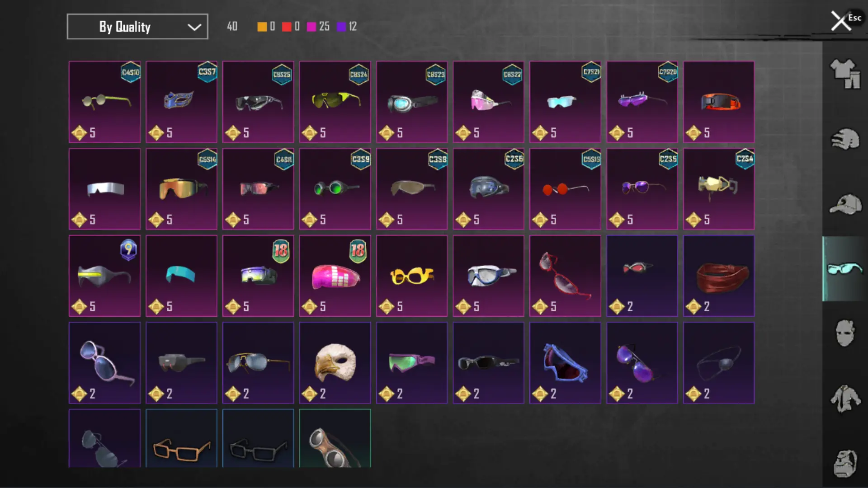Open the face mask category icon
Screen dimensions: 868x488
tap(844, 333)
